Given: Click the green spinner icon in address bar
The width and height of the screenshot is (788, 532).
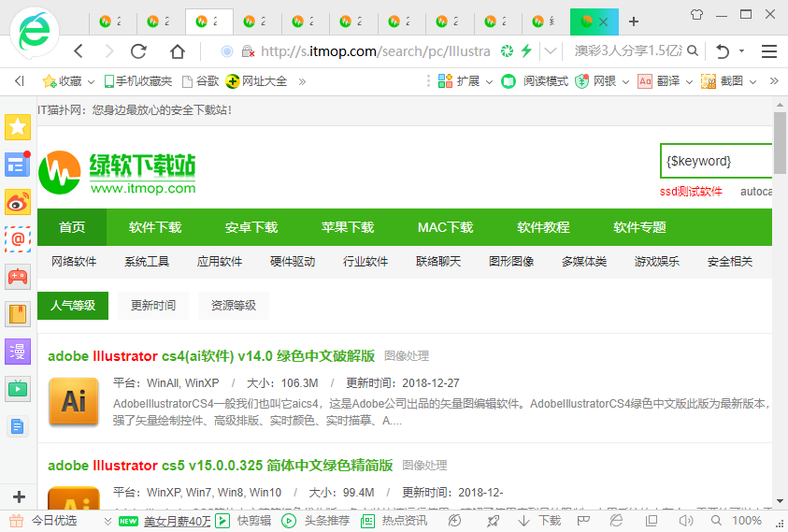Looking at the screenshot, I should point(507,50).
